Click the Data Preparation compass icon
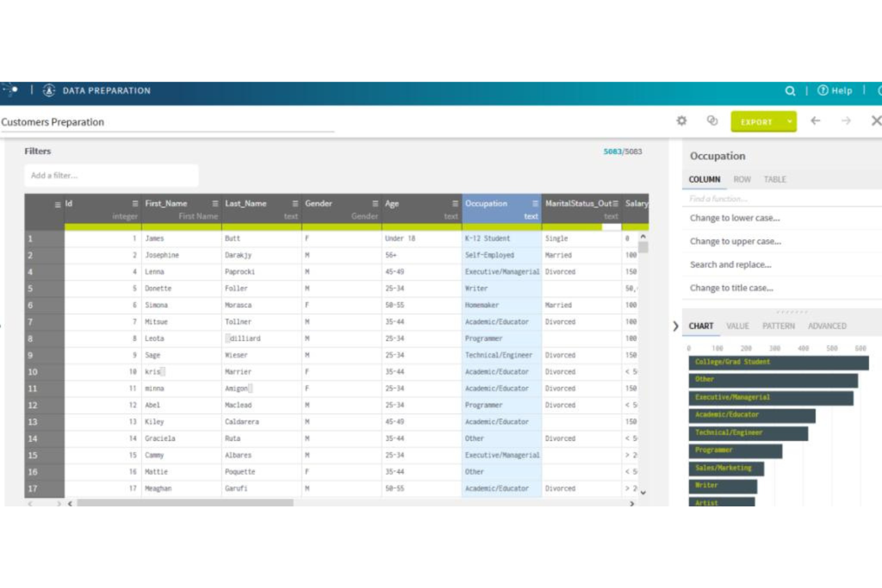 49,91
